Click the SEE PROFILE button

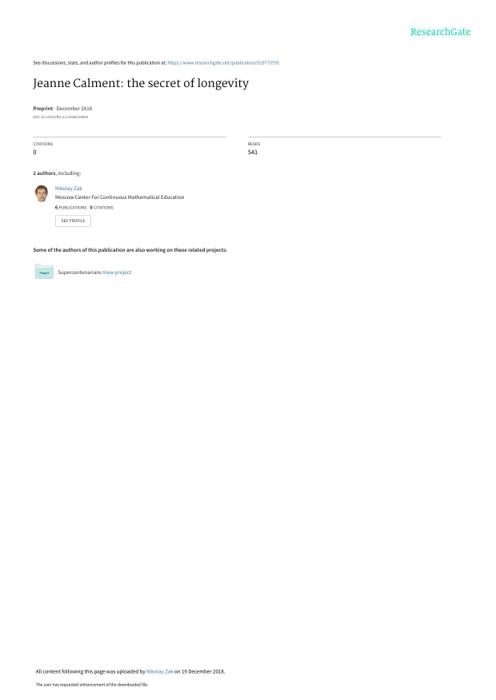click(73, 221)
